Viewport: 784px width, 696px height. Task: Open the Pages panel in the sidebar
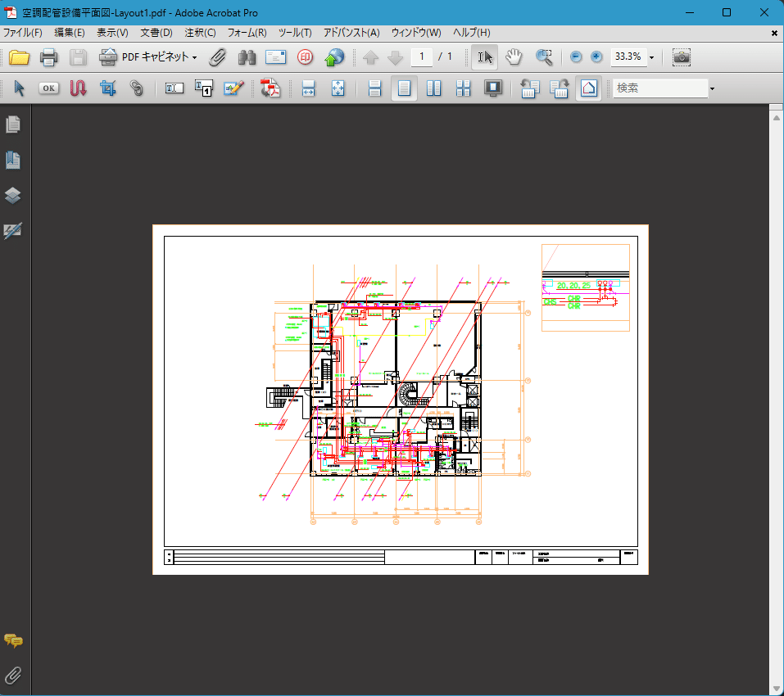point(12,124)
